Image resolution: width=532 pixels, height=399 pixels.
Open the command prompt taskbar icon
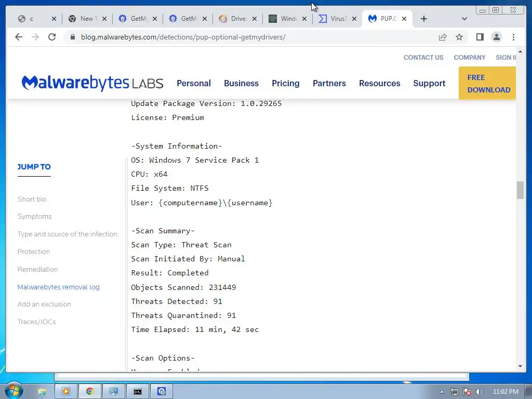pyautogui.click(x=137, y=392)
